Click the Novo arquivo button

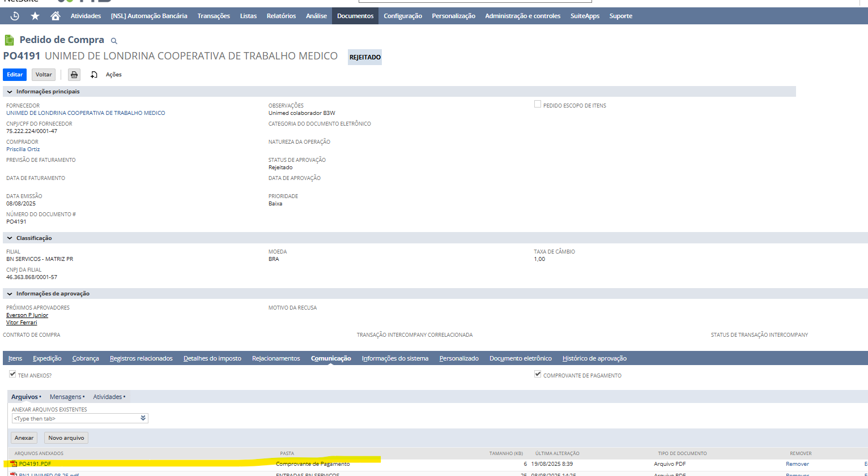coord(66,438)
